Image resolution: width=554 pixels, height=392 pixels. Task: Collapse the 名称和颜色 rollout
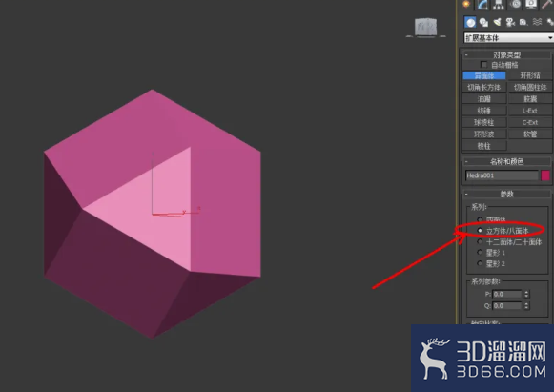coord(506,161)
